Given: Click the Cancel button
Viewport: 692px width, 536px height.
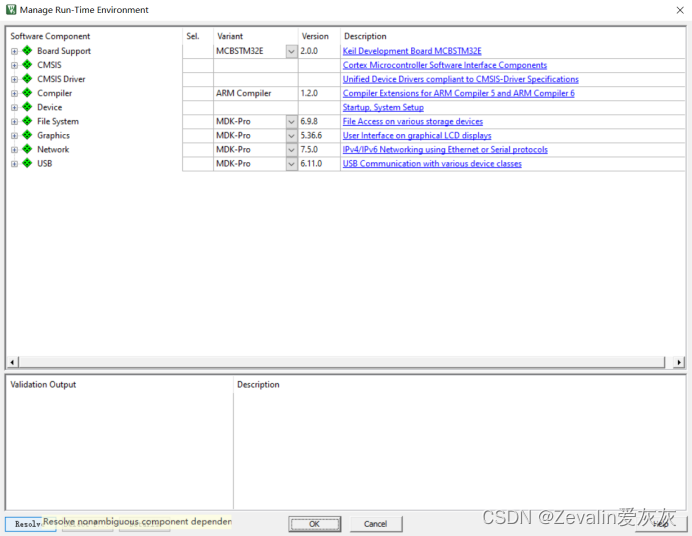Looking at the screenshot, I should click(376, 524).
